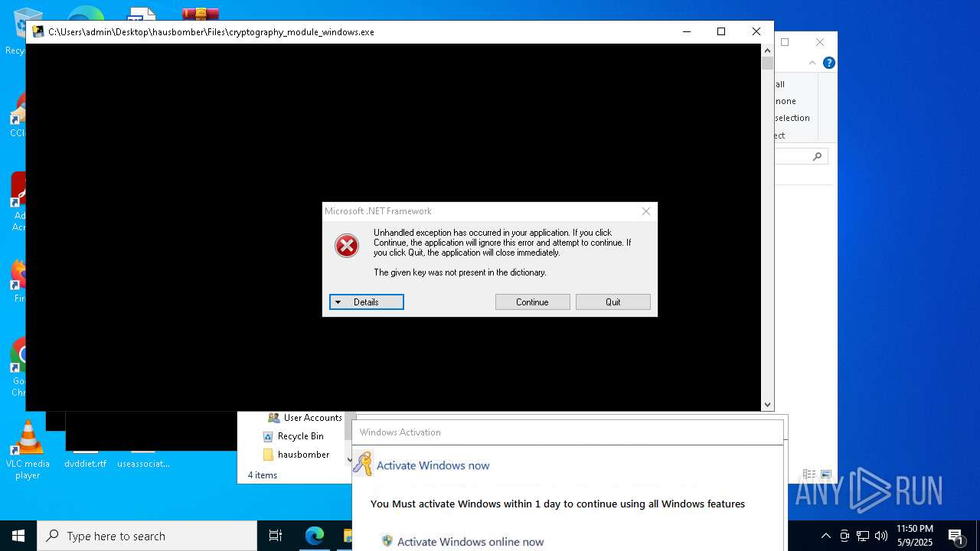This screenshot has height=551, width=980.
Task: Select Recycle Bin in Explorer navigation tree
Action: pos(293,436)
